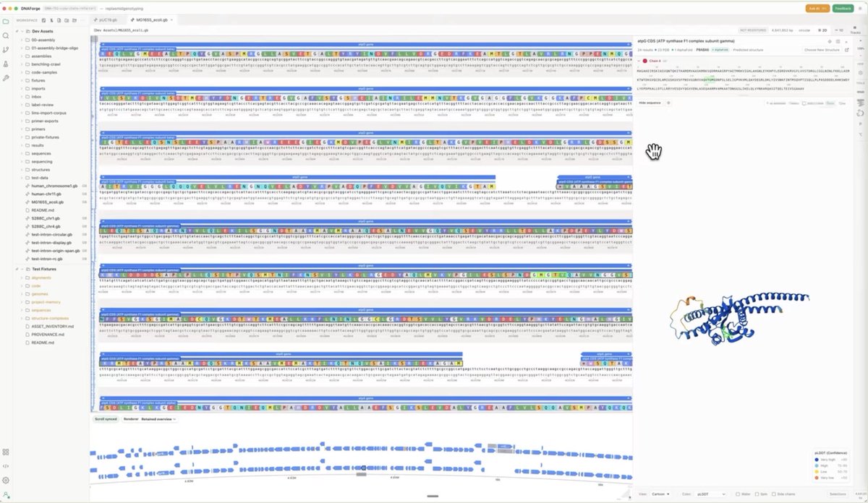The image size is (868, 503).
Task: Toggle the AlphaFold source badge
Action: click(720, 50)
